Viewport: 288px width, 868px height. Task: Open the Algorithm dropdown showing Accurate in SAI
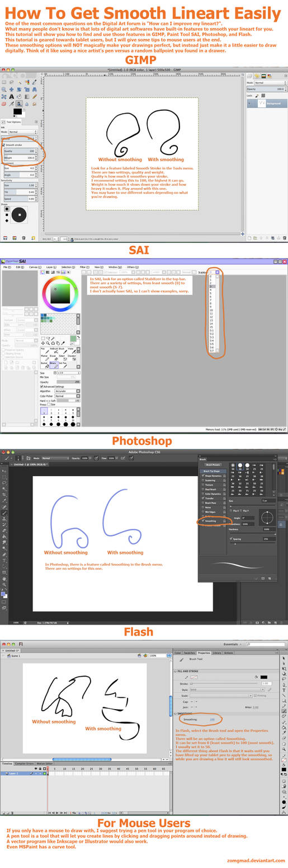coord(67,391)
